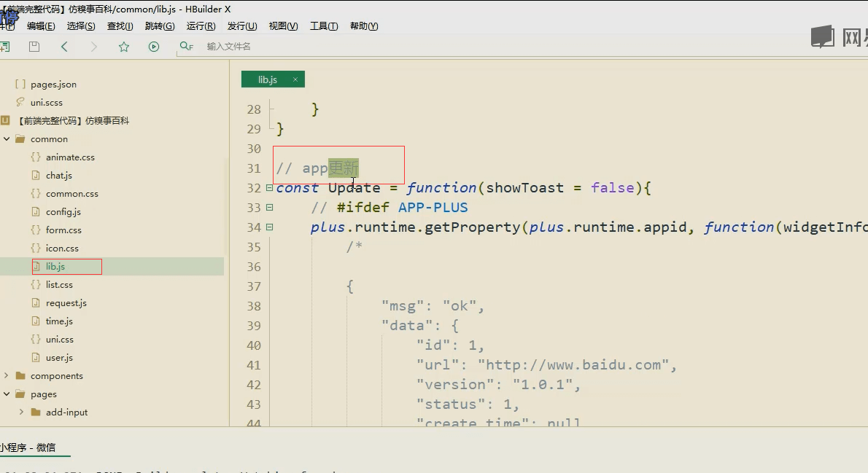Open list.css file

pos(59,284)
